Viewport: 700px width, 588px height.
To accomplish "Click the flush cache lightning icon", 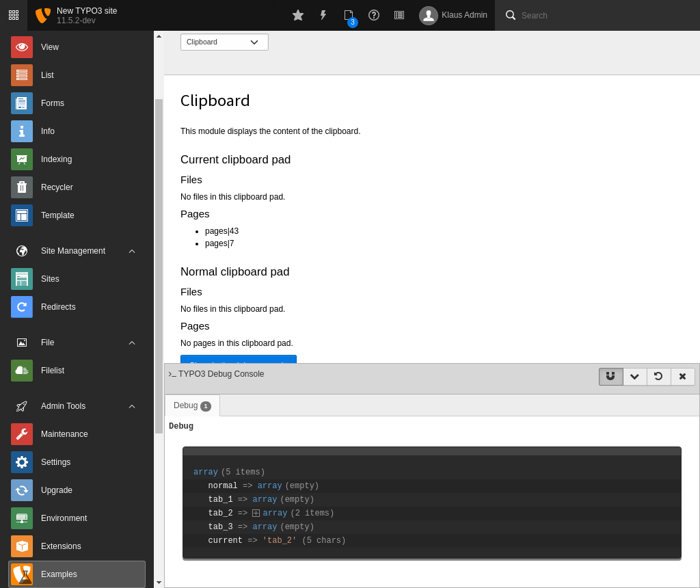I will tap(323, 15).
